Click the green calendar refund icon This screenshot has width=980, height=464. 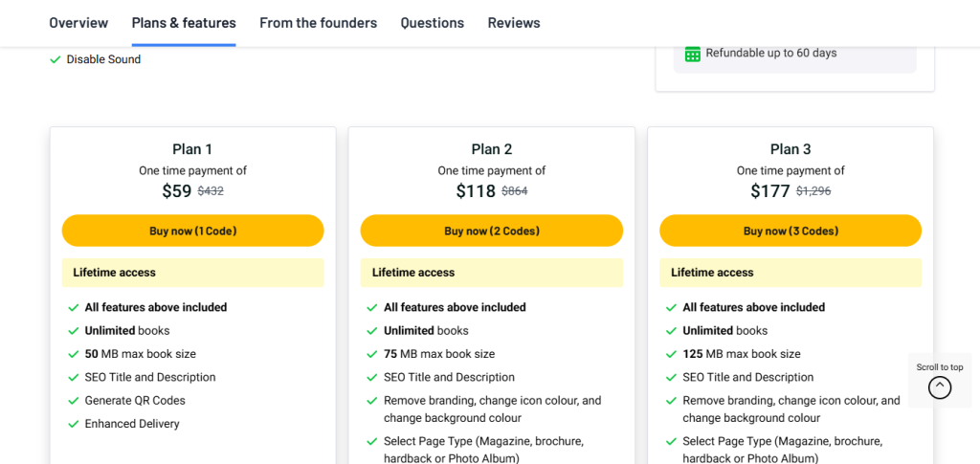(x=693, y=55)
